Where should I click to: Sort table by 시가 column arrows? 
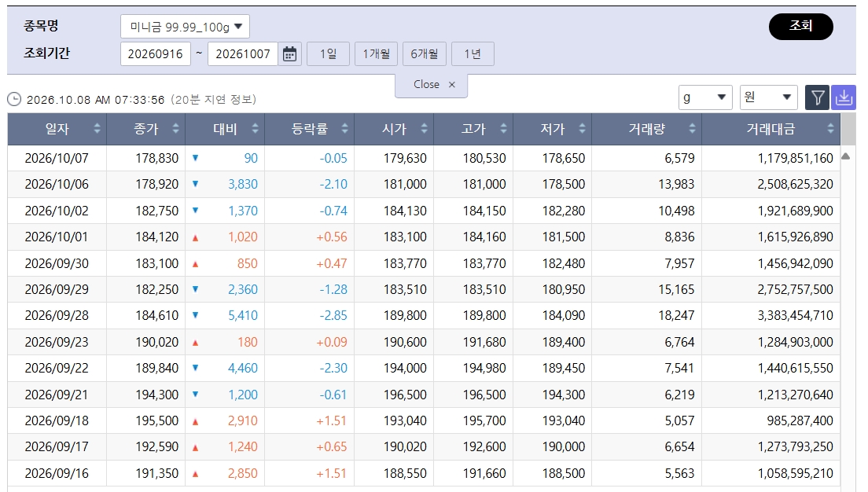coord(424,129)
